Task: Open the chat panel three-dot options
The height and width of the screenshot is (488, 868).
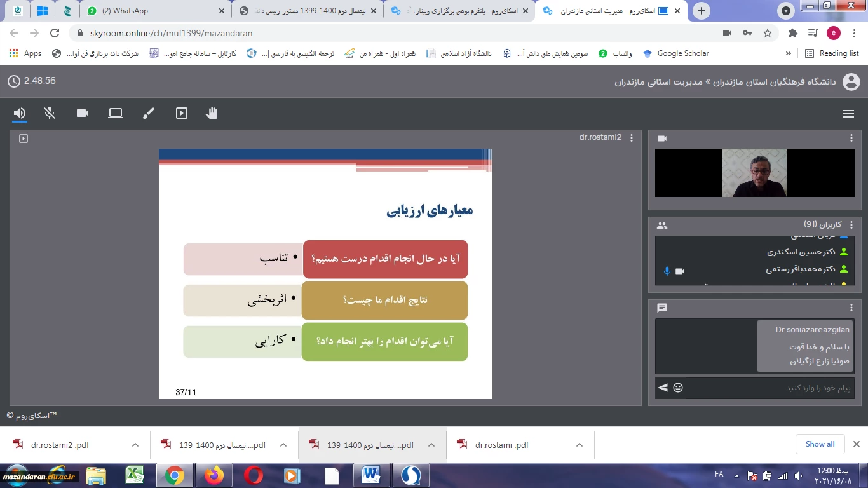Action: pos(851,308)
